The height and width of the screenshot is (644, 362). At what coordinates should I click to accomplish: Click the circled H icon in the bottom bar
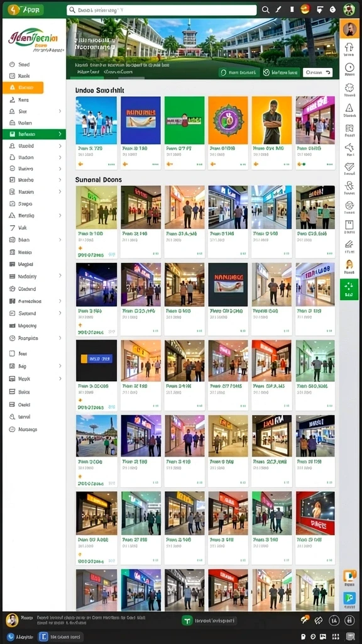(350, 621)
